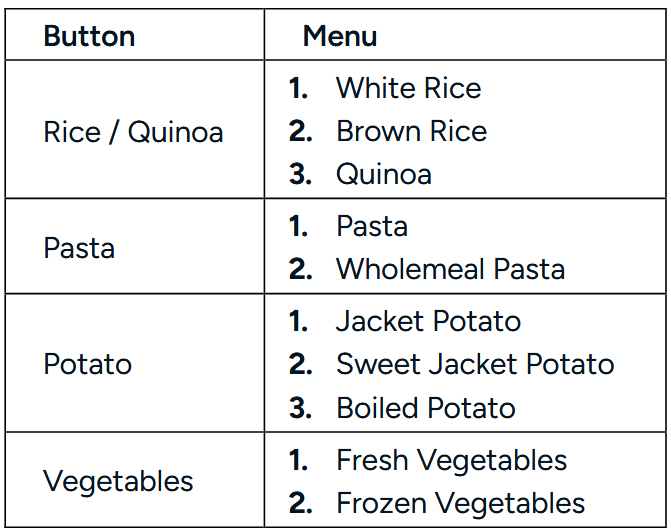Viewport: 671px width, 532px height.
Task: Choose the Vegetables button label
Action: [x=118, y=481]
